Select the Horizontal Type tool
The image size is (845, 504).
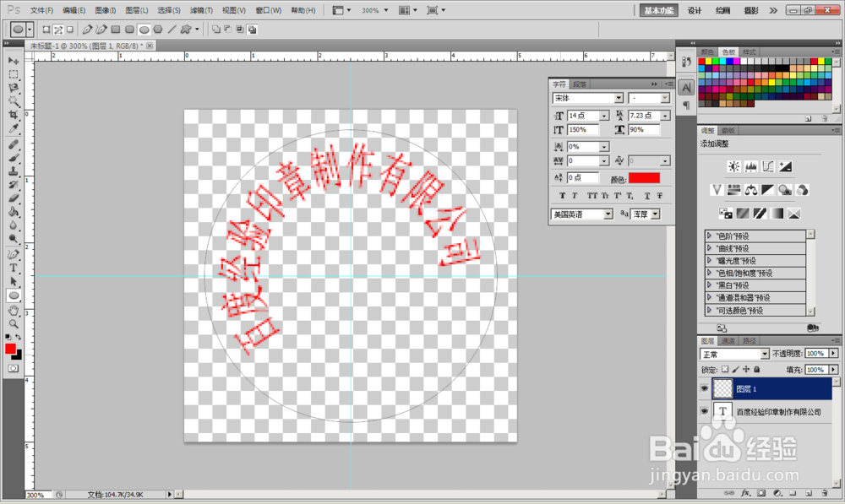(x=14, y=268)
